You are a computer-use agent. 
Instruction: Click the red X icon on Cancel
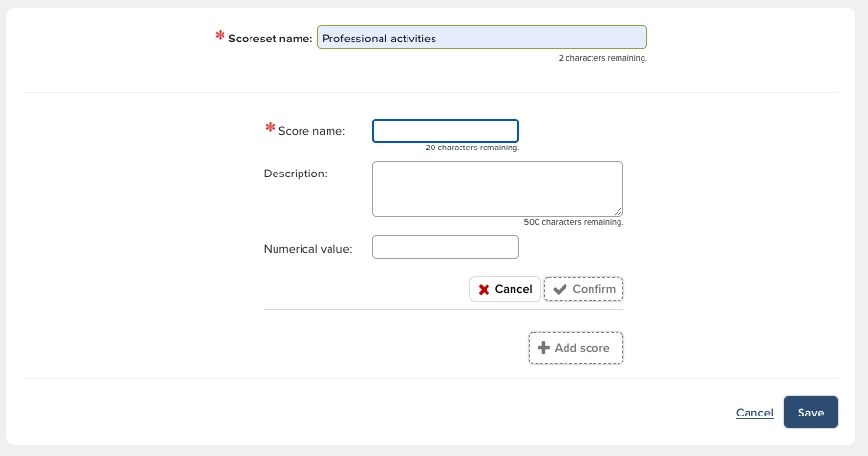484,289
